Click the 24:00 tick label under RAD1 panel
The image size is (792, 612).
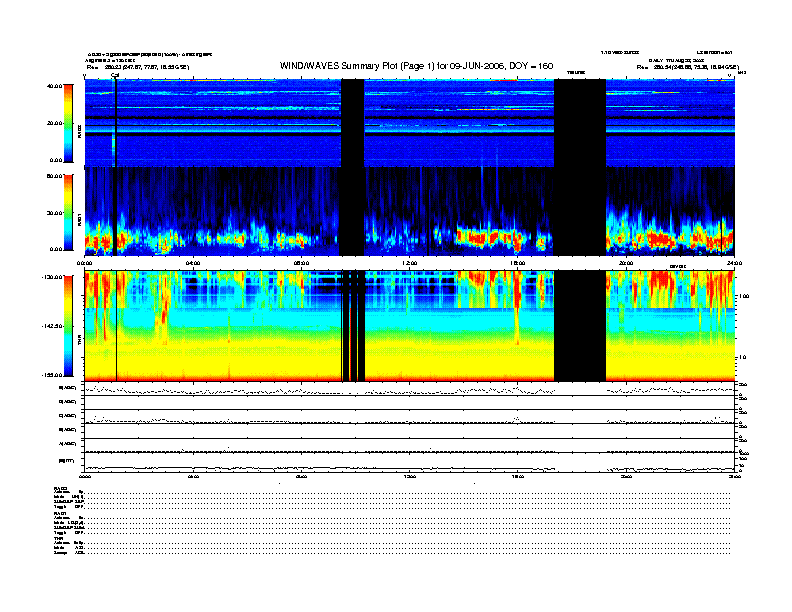click(734, 263)
